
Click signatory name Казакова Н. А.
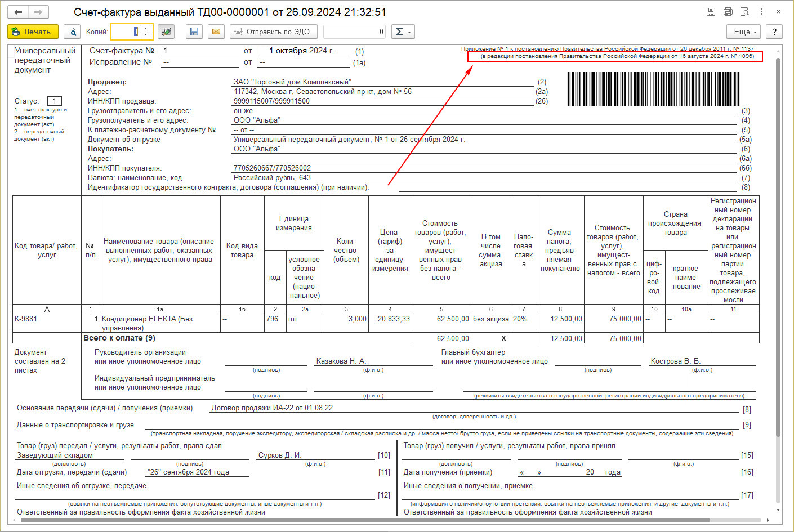click(341, 361)
